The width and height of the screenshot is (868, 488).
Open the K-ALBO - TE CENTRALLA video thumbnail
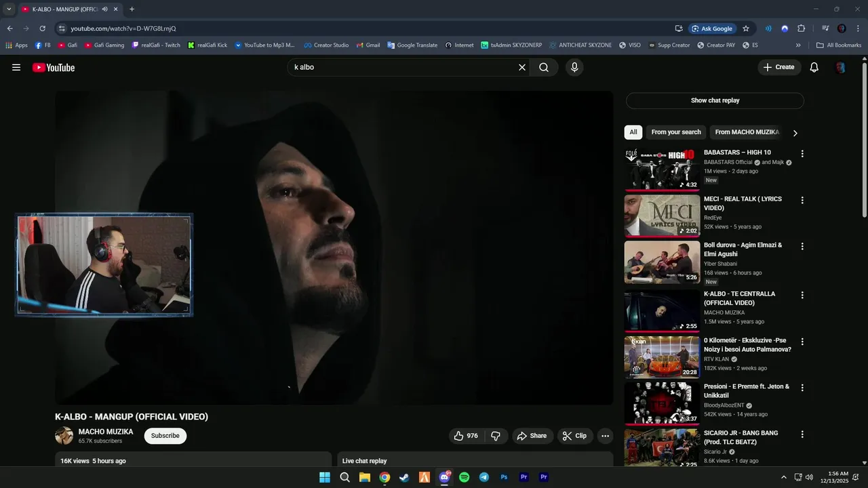click(662, 310)
